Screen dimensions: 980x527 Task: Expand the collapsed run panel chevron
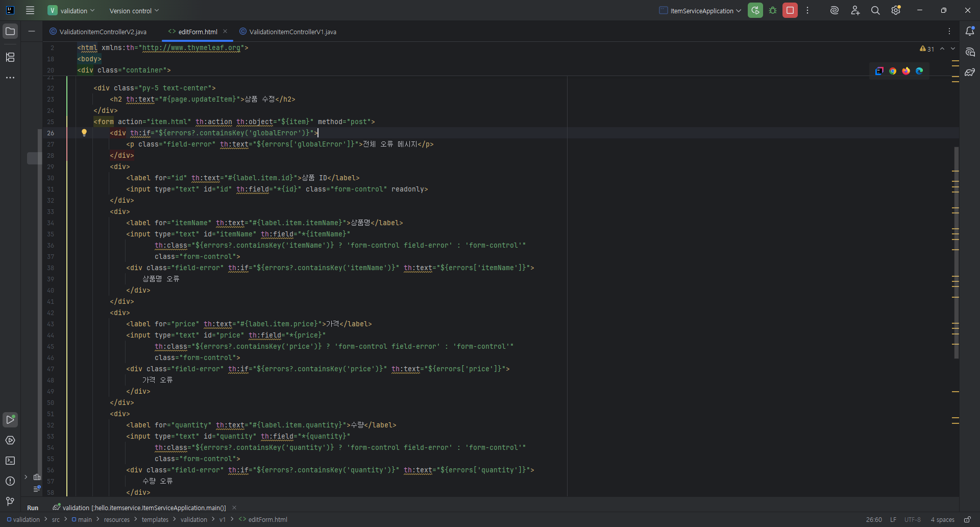tap(26, 477)
